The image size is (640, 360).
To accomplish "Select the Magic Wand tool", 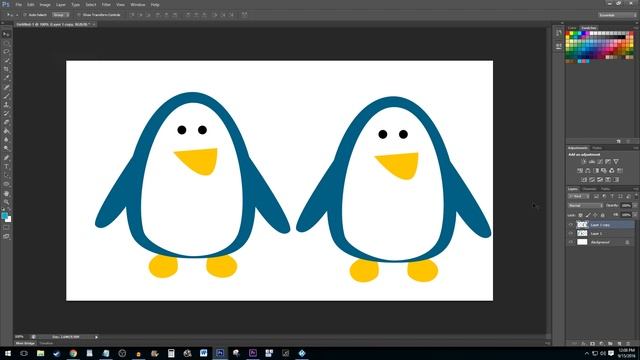I will pos(6,60).
